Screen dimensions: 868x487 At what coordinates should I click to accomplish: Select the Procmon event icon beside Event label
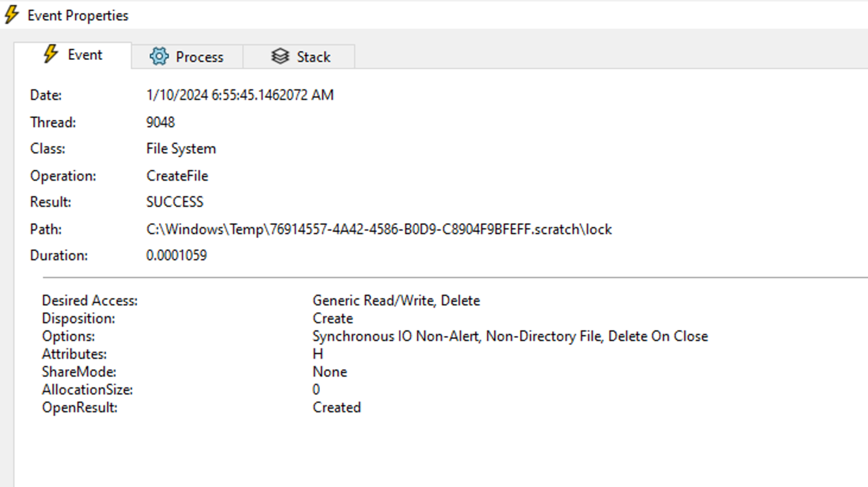coord(51,55)
